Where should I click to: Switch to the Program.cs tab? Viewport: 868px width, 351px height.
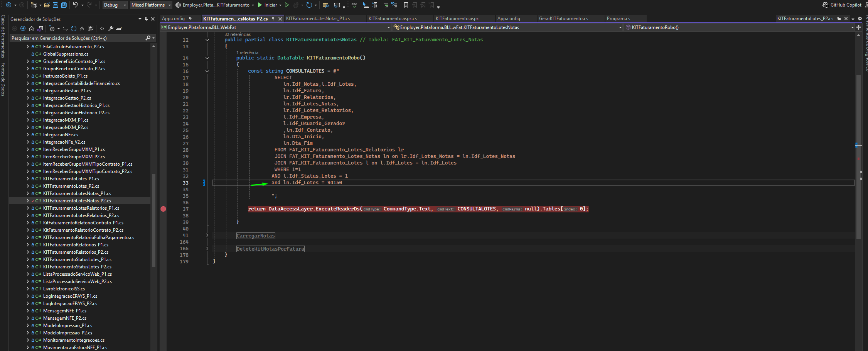[619, 19]
